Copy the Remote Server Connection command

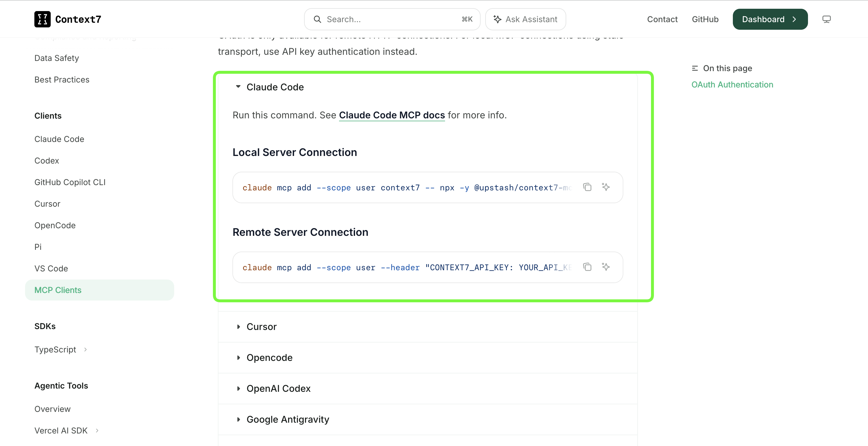tap(587, 267)
